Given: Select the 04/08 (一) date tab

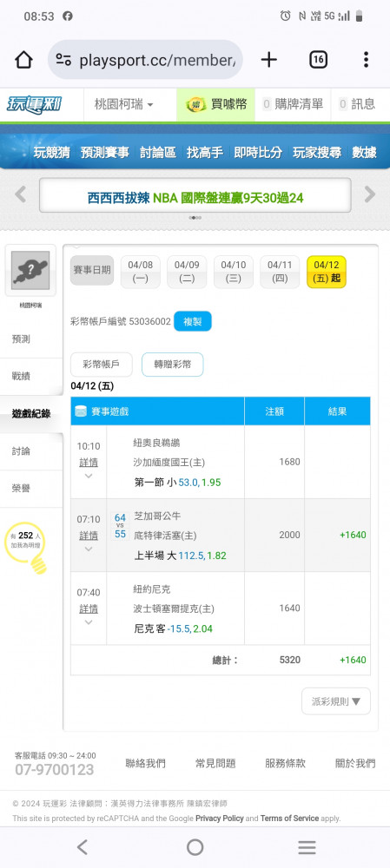Looking at the screenshot, I should point(140,272).
